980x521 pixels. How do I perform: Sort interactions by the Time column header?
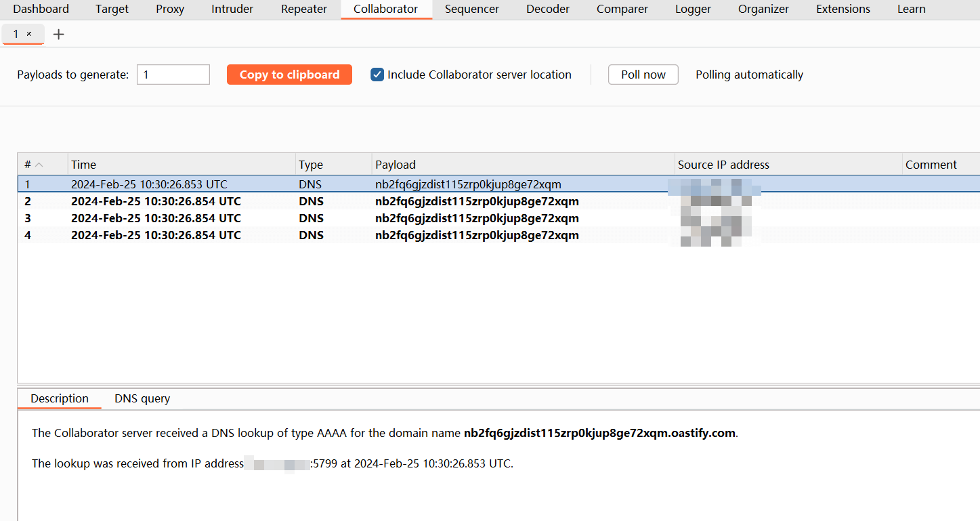[182, 165]
